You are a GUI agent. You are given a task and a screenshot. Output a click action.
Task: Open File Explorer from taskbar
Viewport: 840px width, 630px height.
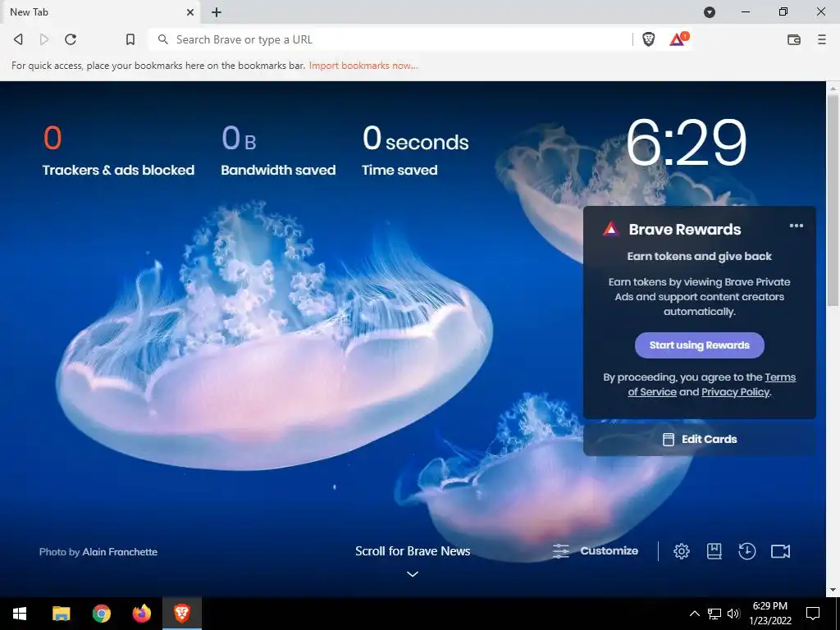(x=61, y=614)
